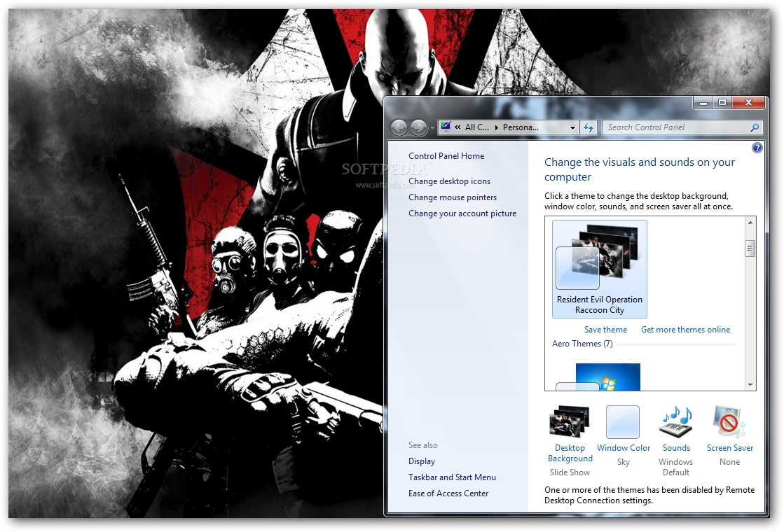
Task: Click the Desktop Background label
Action: click(x=570, y=453)
